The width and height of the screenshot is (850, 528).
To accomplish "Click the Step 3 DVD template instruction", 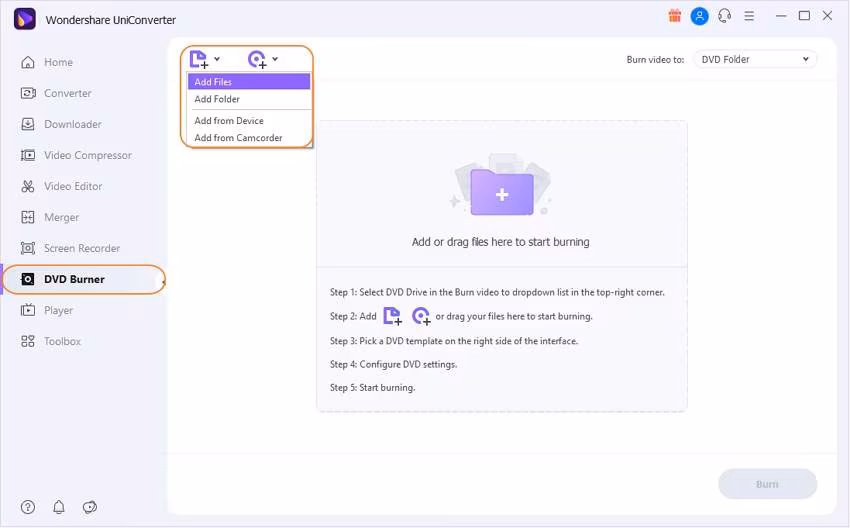I will [x=454, y=341].
